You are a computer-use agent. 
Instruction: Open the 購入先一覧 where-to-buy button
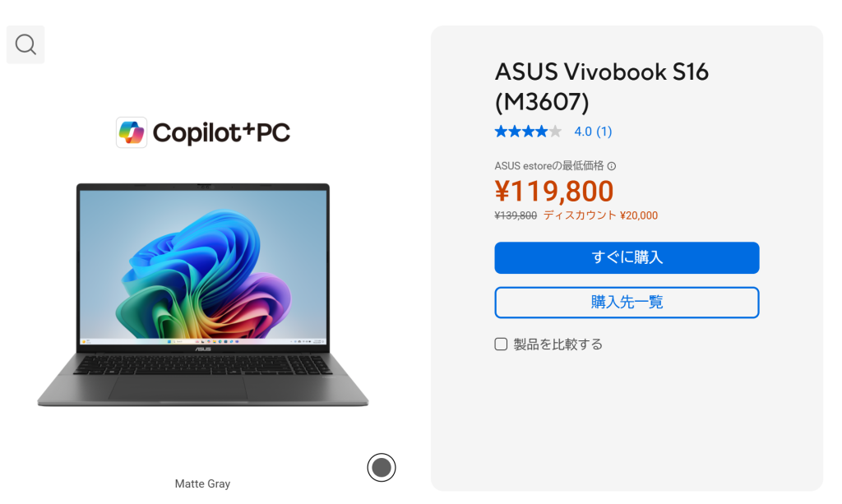627,303
